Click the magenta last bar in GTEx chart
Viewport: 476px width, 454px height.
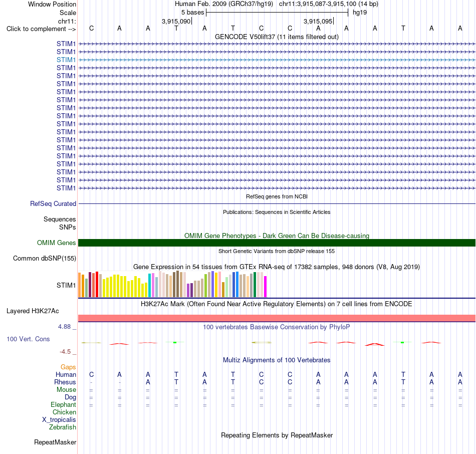[266, 286]
